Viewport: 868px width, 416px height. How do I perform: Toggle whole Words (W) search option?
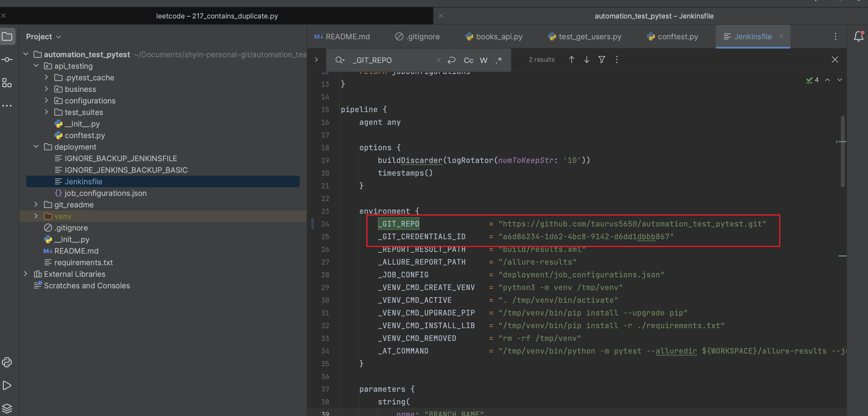pos(483,60)
